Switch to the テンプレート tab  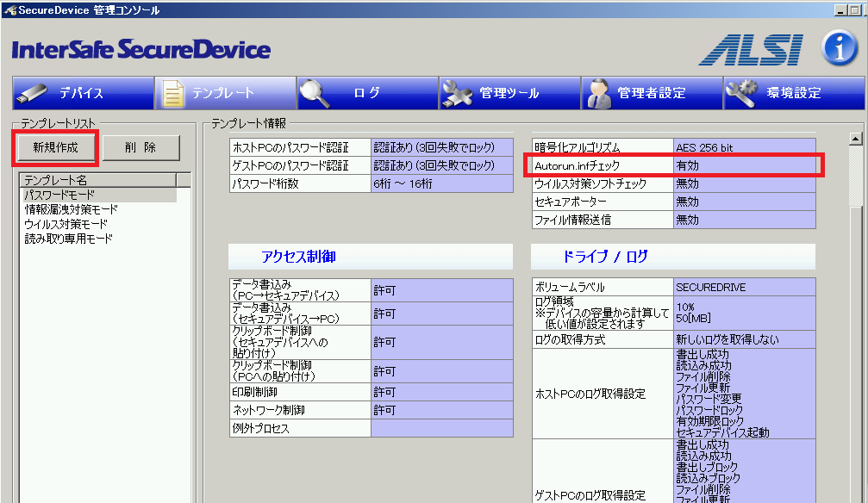tap(225, 93)
